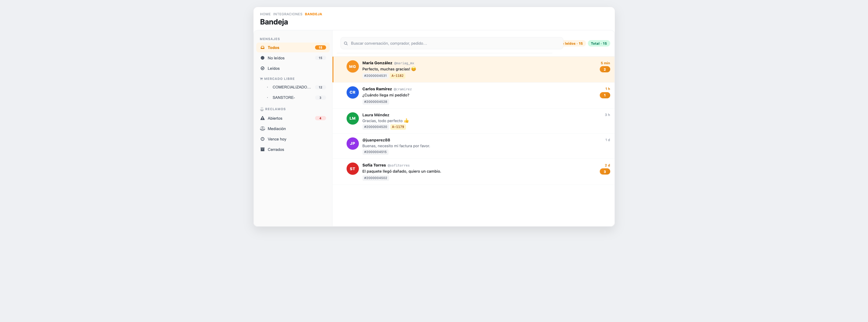Click the red 4 badge on Abiertos
The width and height of the screenshot is (868, 322).
321,118
